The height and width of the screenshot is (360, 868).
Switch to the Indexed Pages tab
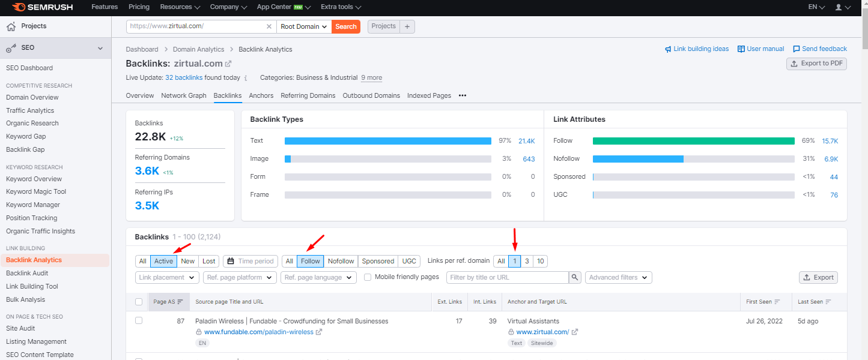[x=429, y=95]
